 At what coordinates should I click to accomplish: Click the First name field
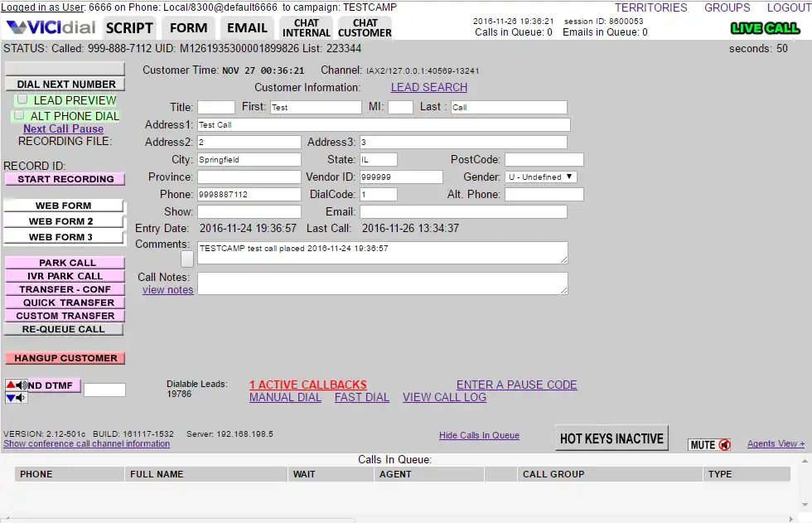pos(316,107)
